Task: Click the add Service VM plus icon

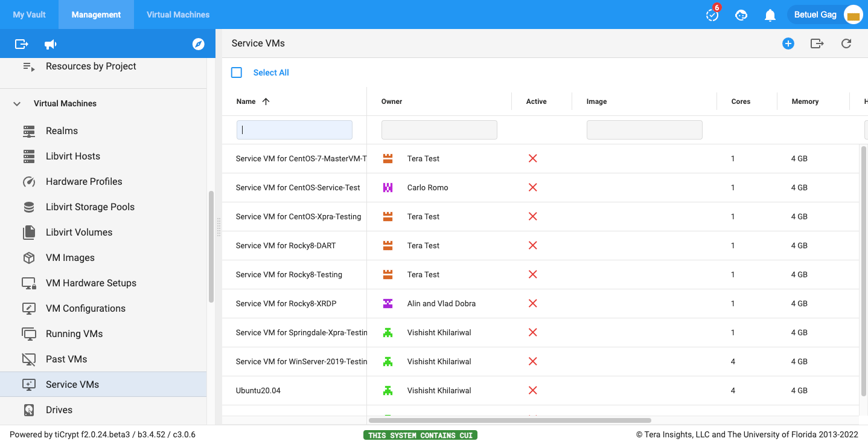Action: [x=788, y=43]
